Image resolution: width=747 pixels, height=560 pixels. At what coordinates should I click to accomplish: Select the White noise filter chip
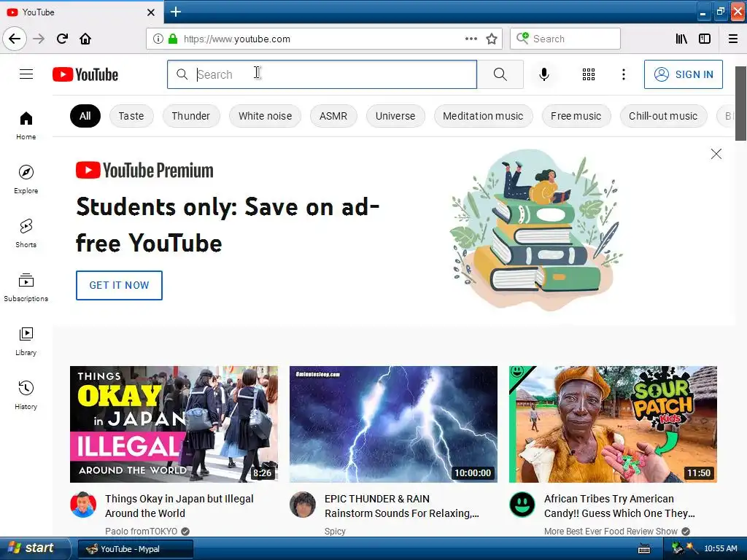click(x=265, y=116)
